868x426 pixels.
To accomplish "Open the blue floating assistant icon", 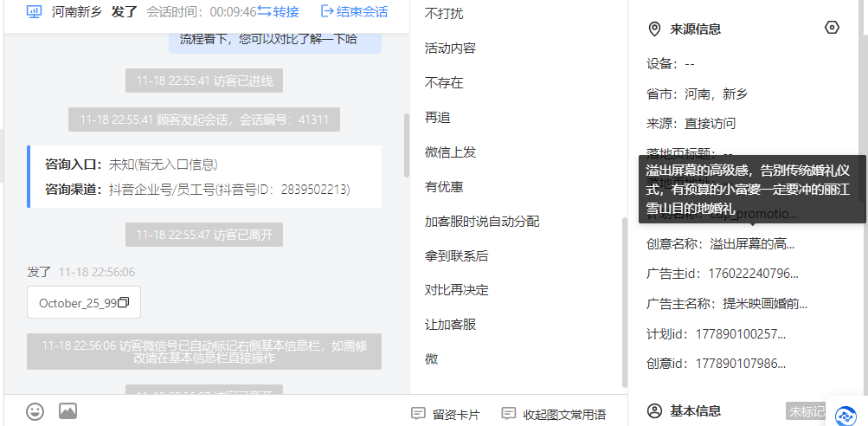I will [x=845, y=415].
